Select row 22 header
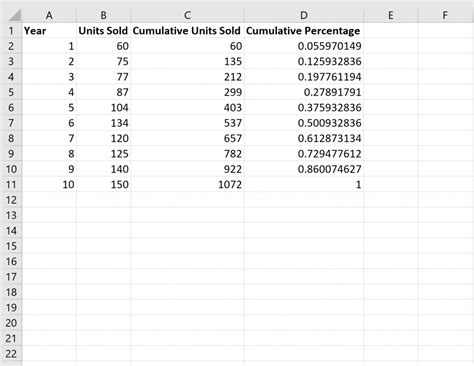Screen dimensions: 474x366 (11, 353)
